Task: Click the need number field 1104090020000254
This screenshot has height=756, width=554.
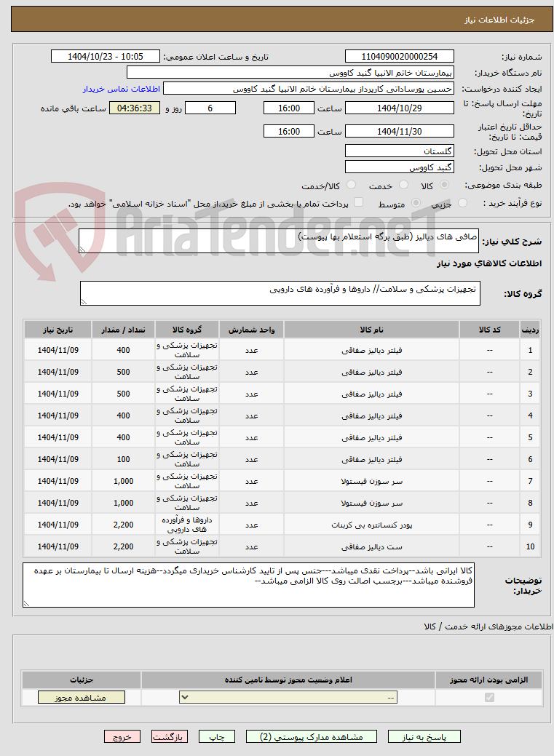Action: pyautogui.click(x=400, y=57)
